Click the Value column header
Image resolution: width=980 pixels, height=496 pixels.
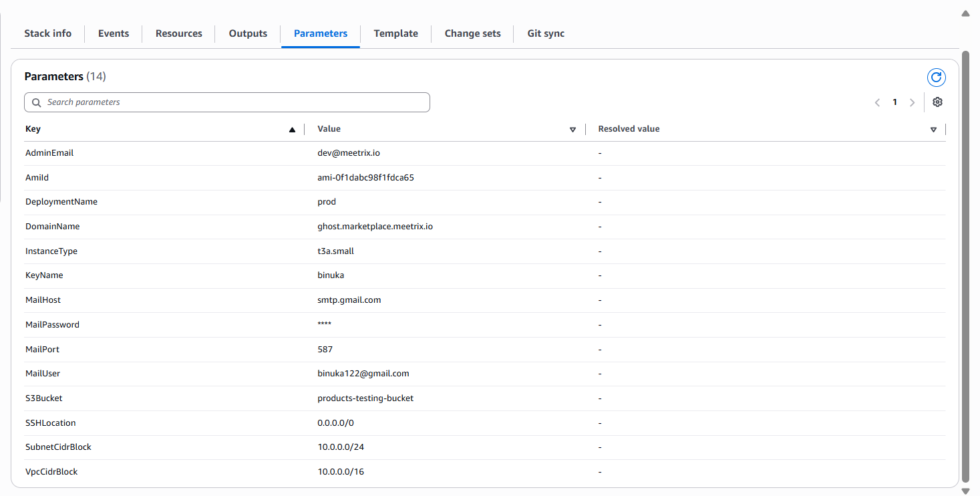coord(329,129)
